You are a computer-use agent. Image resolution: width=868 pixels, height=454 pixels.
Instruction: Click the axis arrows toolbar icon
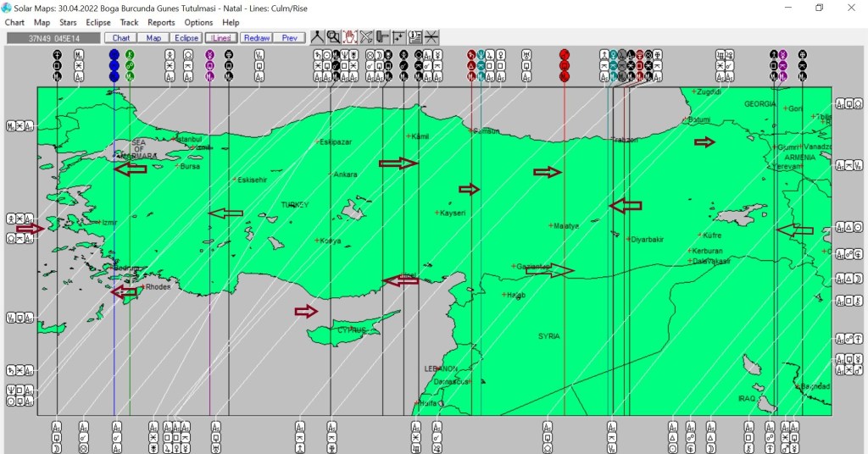pos(398,37)
